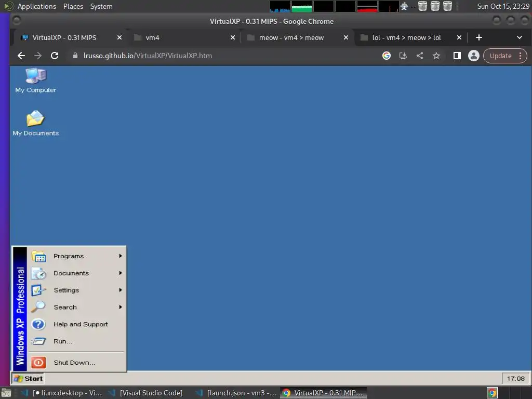Image resolution: width=532 pixels, height=399 pixels.
Task: Open a new Chrome tab
Action: 478,37
